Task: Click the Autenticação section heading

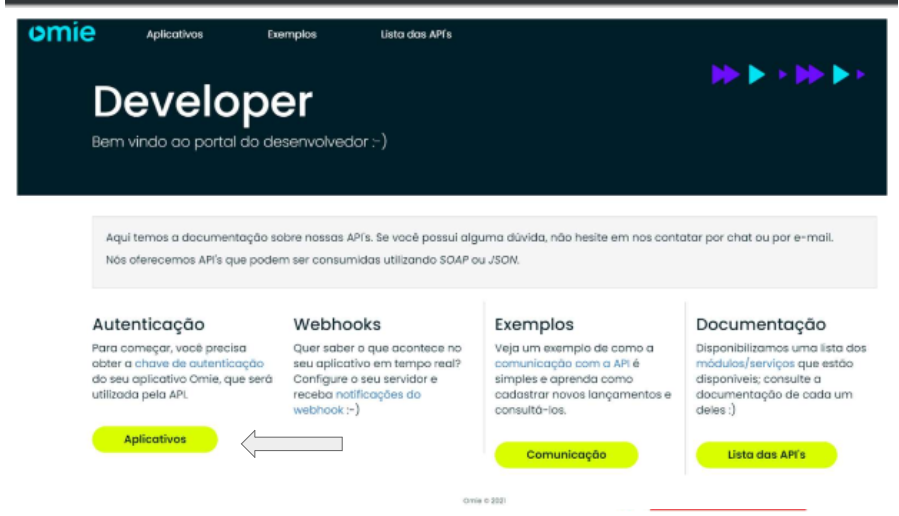Action: (x=148, y=325)
